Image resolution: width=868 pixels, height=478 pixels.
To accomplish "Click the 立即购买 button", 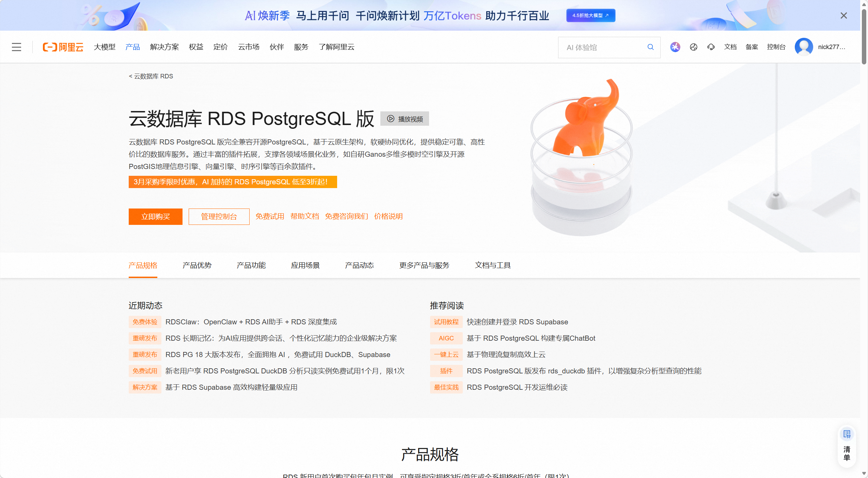I will click(x=155, y=217).
